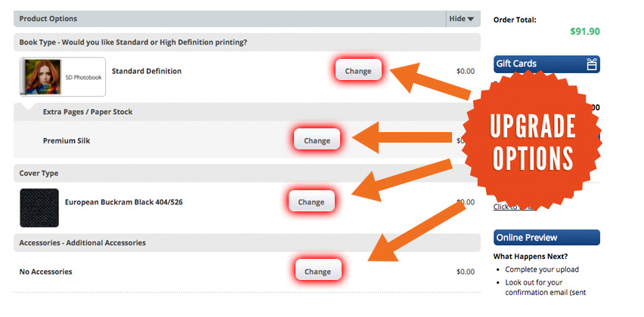Change the No Accessories selection
The width and height of the screenshot is (644, 317).
[317, 272]
